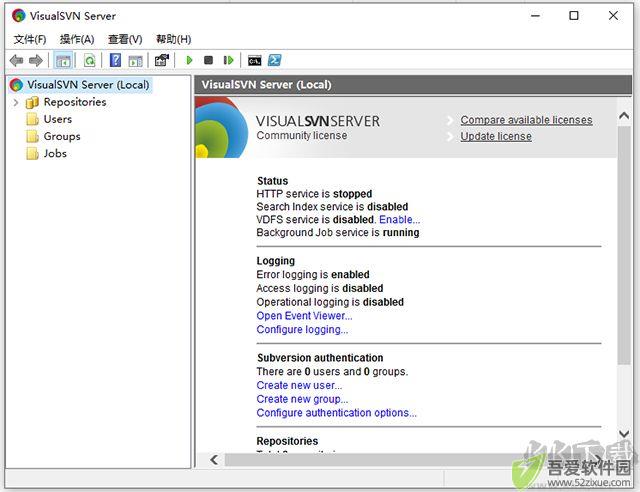This screenshot has width=640, height=492.
Task: Click 'Access logging is disabled' text
Action: coord(320,288)
